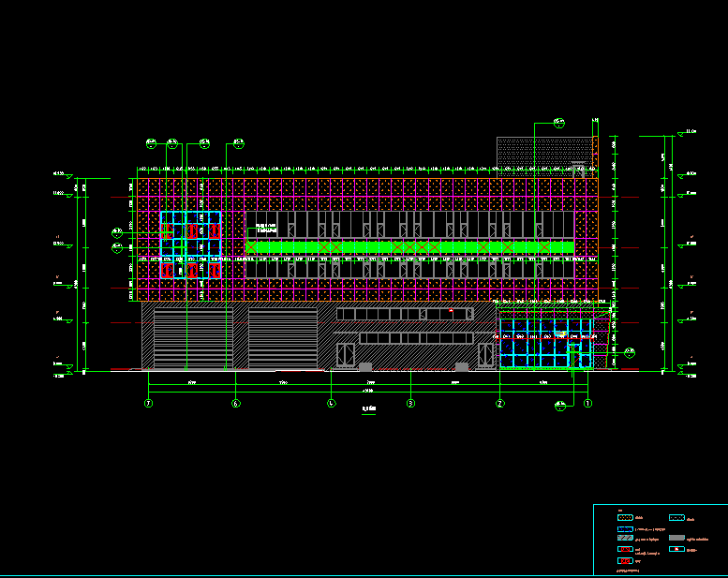
Task: Click grid axis bubble 1
Action: click(587, 404)
